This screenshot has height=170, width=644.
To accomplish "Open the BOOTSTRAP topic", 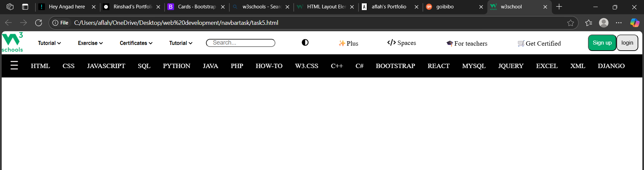I will pos(395,66).
